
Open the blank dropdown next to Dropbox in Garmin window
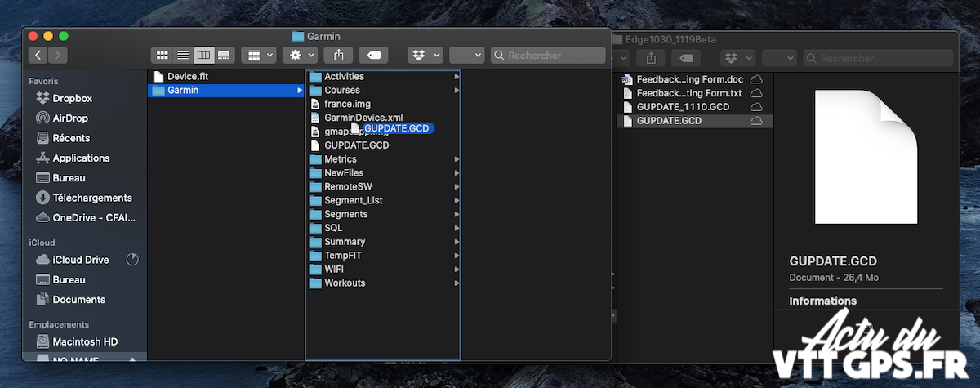click(x=467, y=56)
